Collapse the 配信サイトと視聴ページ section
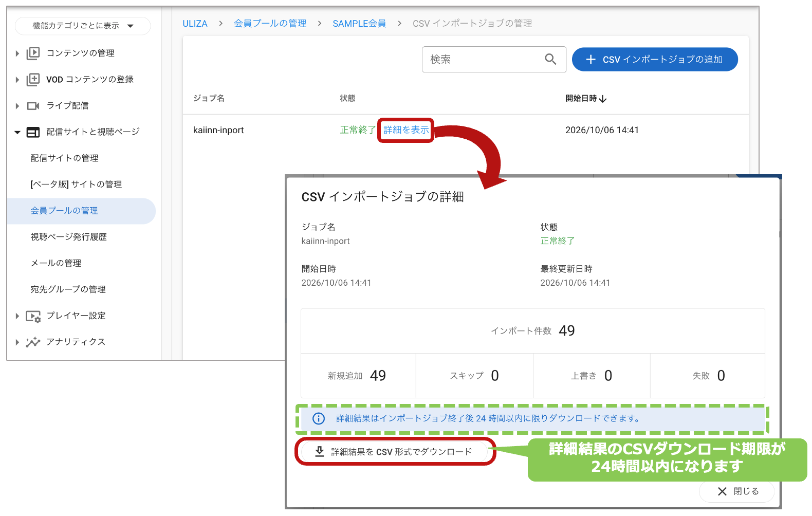 click(17, 132)
